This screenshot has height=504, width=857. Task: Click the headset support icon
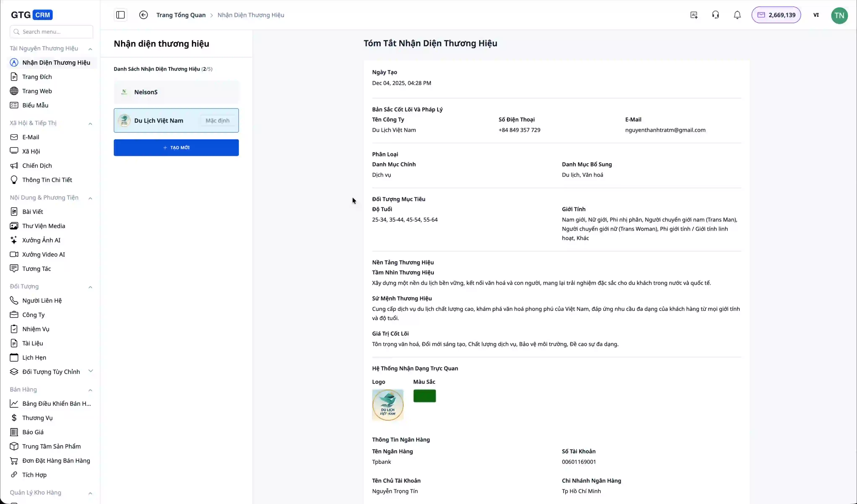click(x=715, y=15)
